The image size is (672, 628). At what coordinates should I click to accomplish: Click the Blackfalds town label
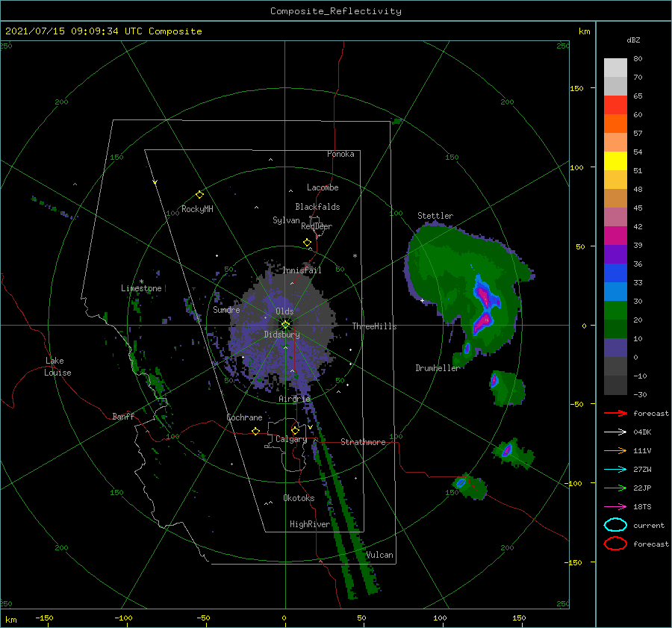tap(317, 207)
